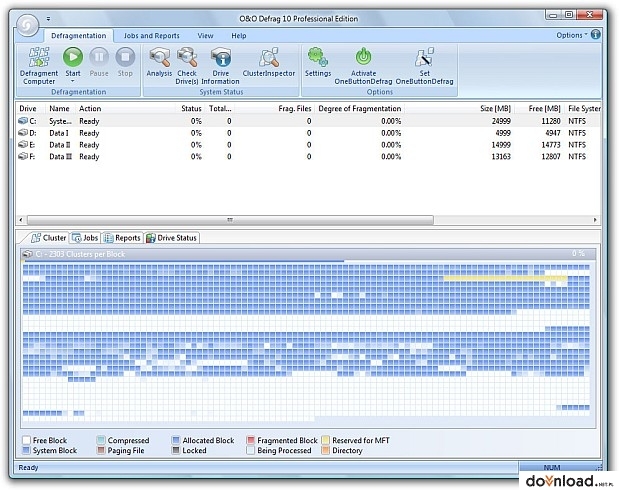Click the Set OneButtonDefrag icon
This screenshot has height=490, width=619.
coord(424,57)
